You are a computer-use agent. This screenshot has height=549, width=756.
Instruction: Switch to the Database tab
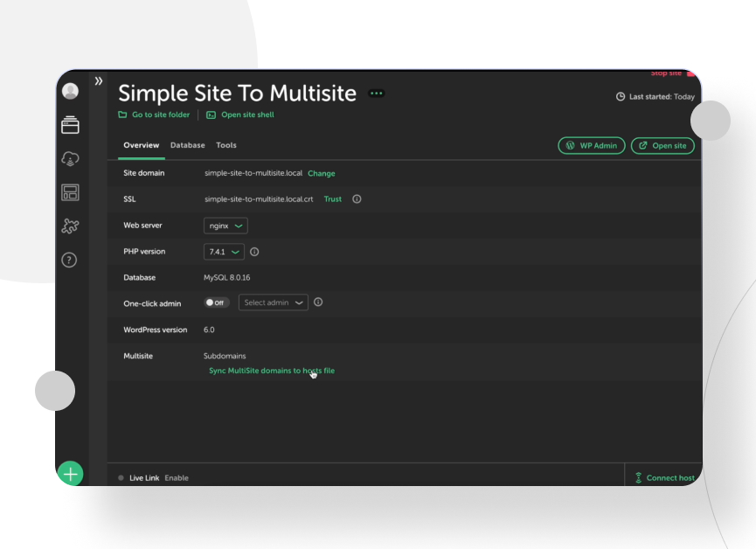pos(188,145)
